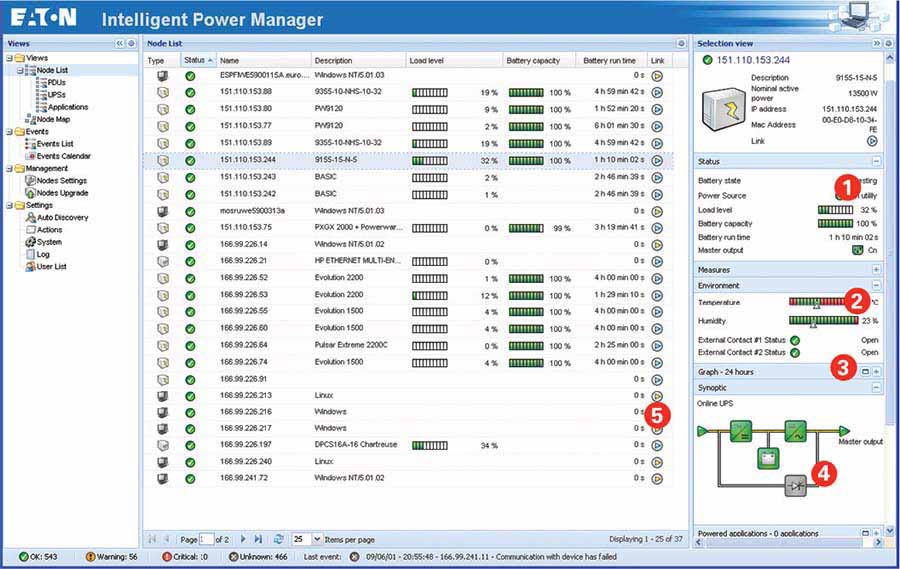The image size is (900, 569).
Task: Open Nodes Settings under Management
Action: [61, 181]
